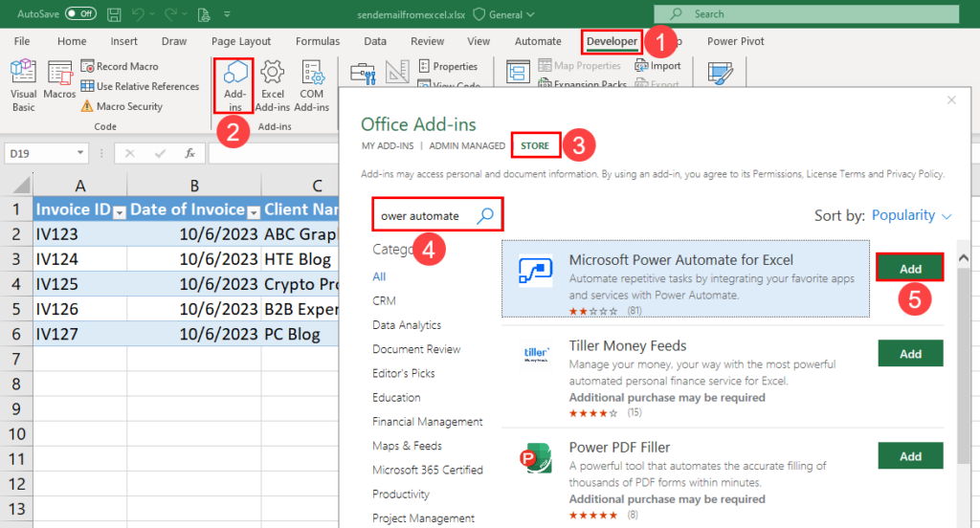Switch to the Page Layout tab
Viewport: 980px width, 528px height.
pyautogui.click(x=240, y=41)
